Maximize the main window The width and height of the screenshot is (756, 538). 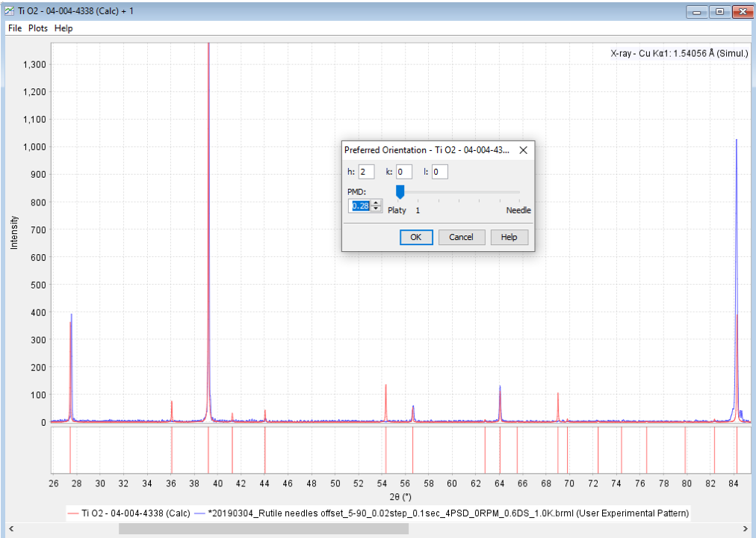point(720,11)
